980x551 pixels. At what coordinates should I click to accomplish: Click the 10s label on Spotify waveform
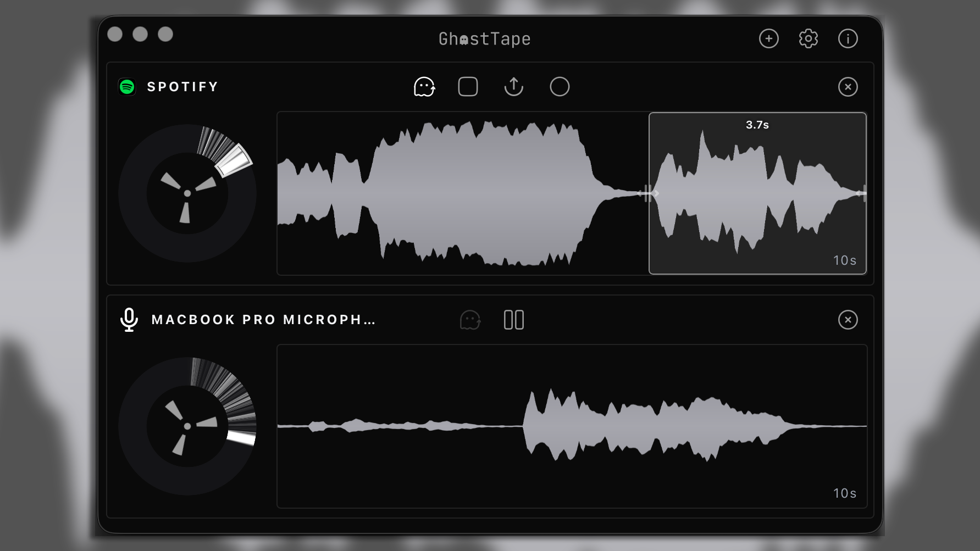[845, 260]
